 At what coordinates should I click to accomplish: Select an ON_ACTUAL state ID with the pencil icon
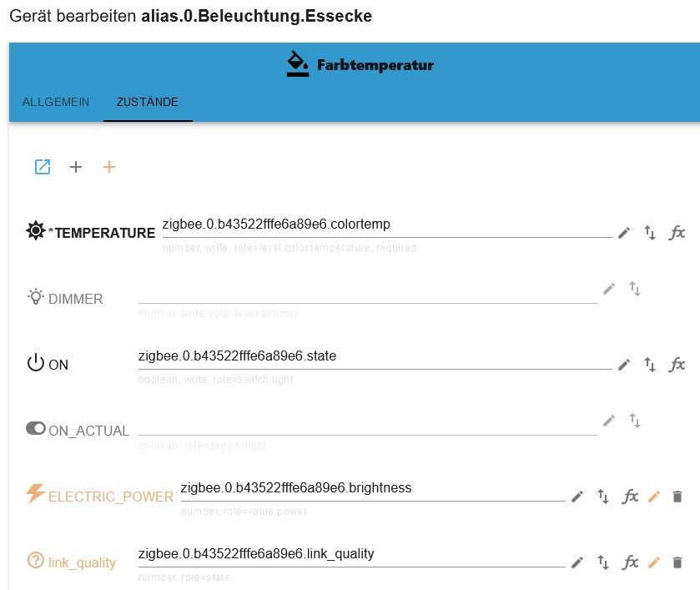(x=608, y=421)
